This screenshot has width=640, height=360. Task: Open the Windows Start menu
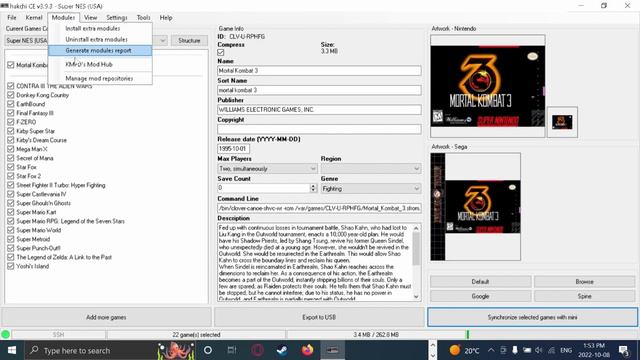(12, 350)
